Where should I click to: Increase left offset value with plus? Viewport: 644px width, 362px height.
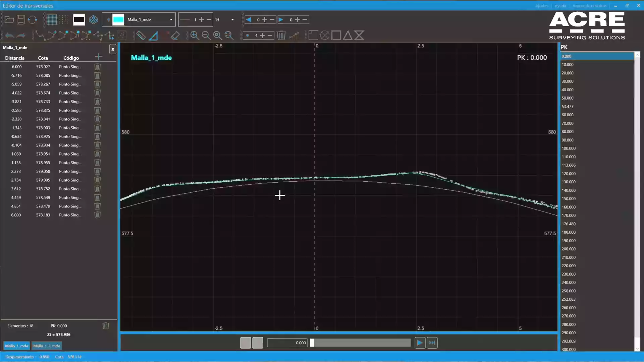[265, 20]
